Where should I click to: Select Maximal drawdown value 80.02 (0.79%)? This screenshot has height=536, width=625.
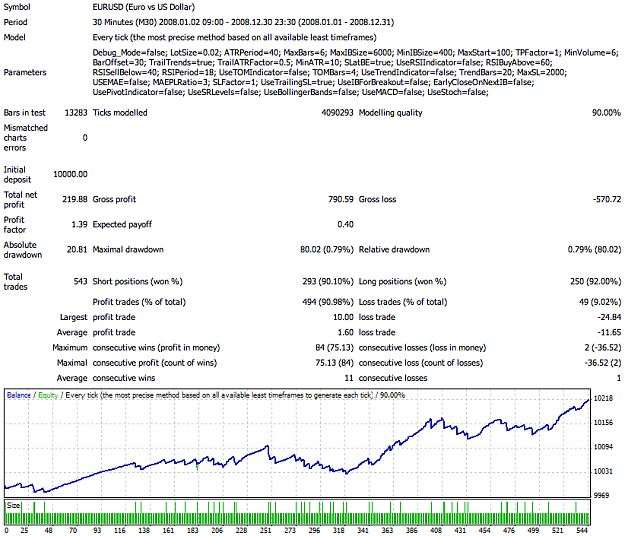point(327,249)
